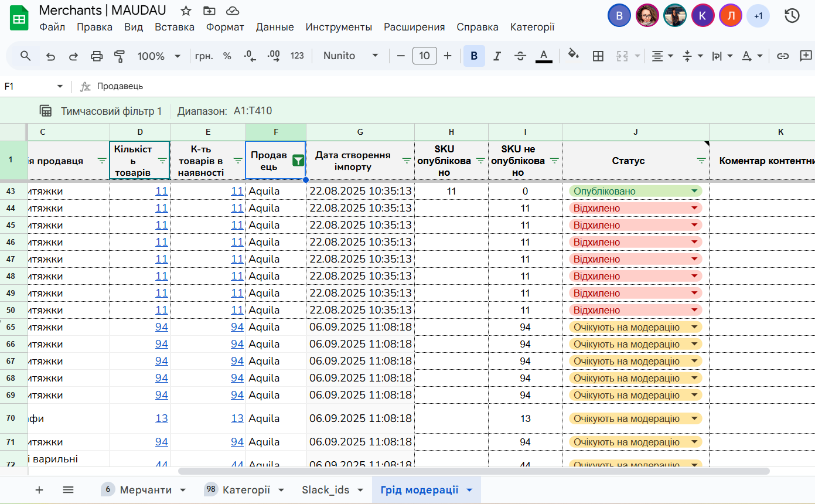Screen dimensions: 815x504
Task: Open filter on Статус column header
Action: (x=701, y=161)
